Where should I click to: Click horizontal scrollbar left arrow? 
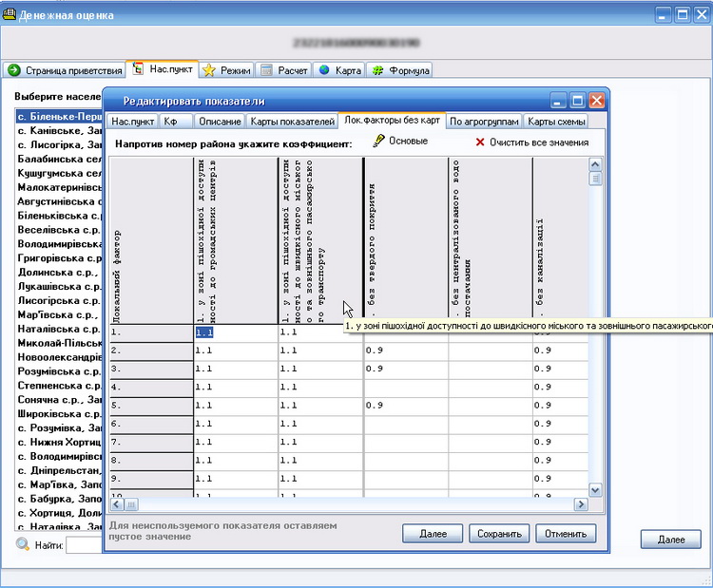(117, 504)
